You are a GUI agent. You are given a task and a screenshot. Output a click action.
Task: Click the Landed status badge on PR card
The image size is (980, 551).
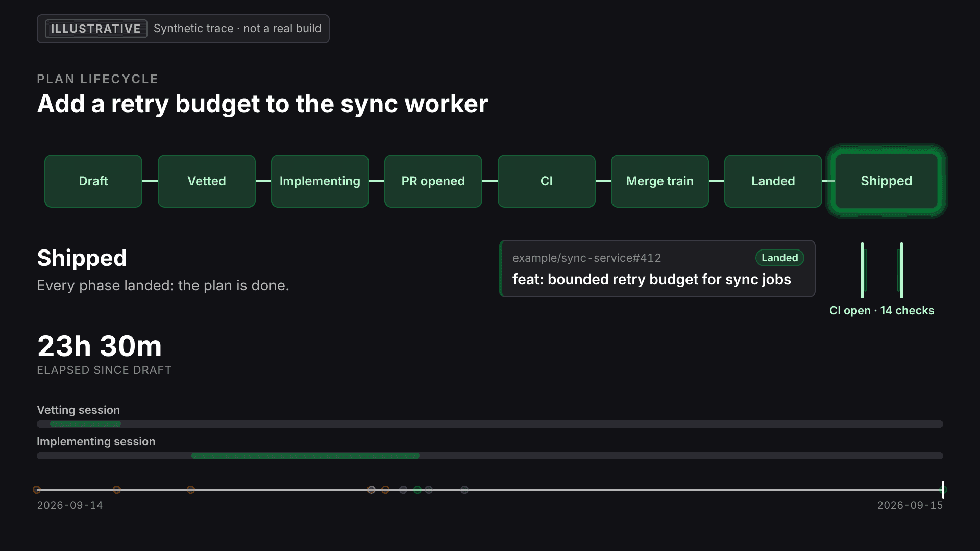pos(779,258)
